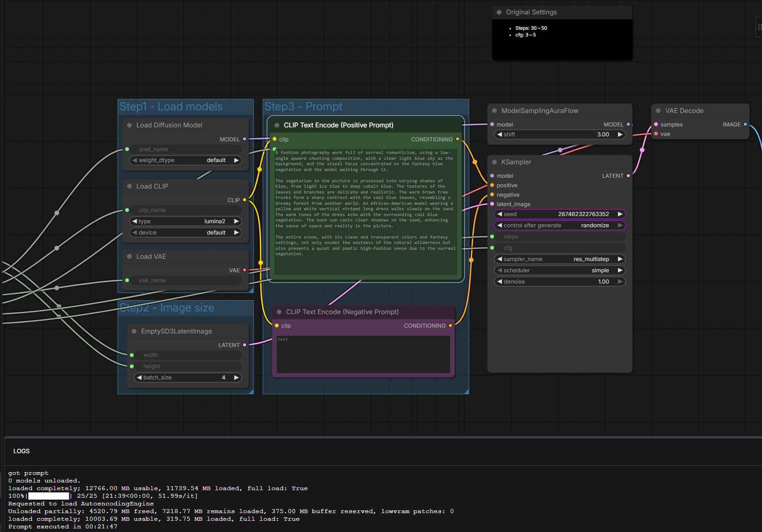
Task: Click the VAE output port on Load VAE
Action: coord(244,271)
